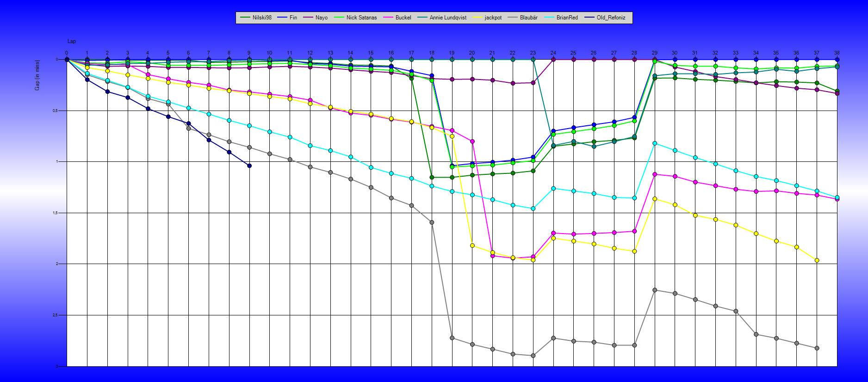The width and height of the screenshot is (868, 382).
Task: Click Blaubär's gray point at lap 29
Action: [x=655, y=290]
